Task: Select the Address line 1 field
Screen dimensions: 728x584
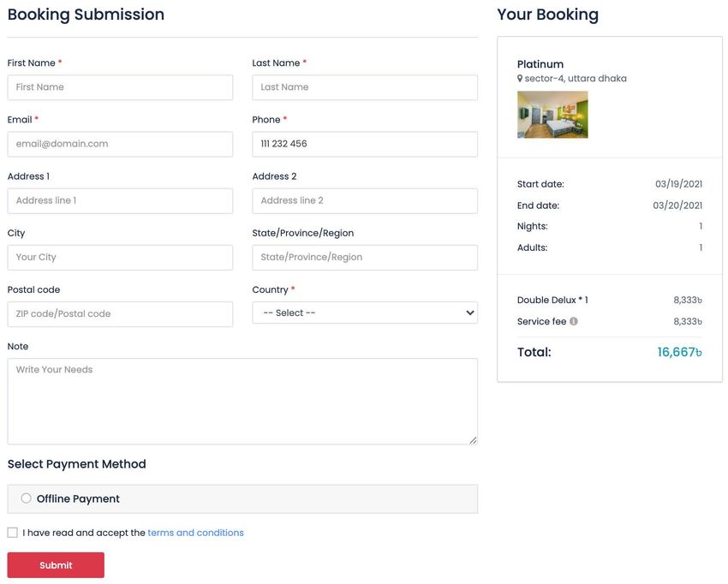Action: pos(120,200)
